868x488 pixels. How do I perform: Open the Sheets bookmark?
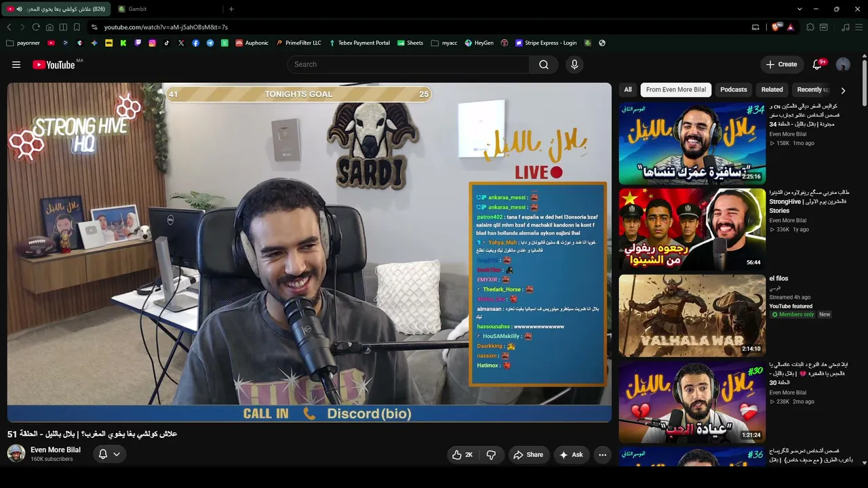click(x=410, y=43)
